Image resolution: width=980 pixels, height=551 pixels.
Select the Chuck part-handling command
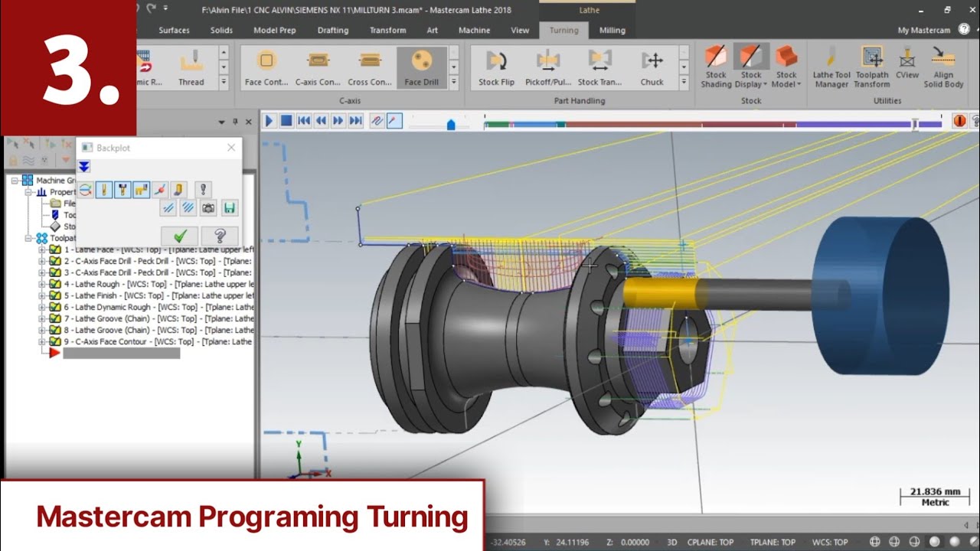click(x=652, y=67)
